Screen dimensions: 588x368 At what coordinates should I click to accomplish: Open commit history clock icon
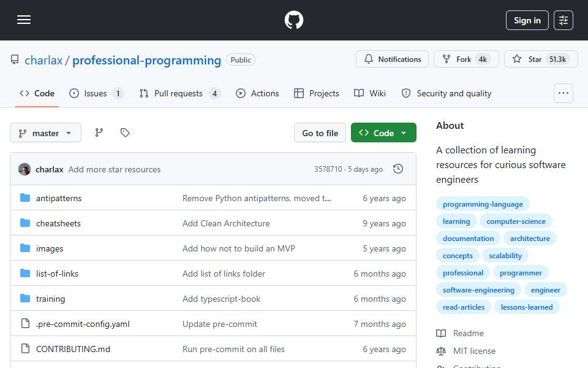coord(398,169)
